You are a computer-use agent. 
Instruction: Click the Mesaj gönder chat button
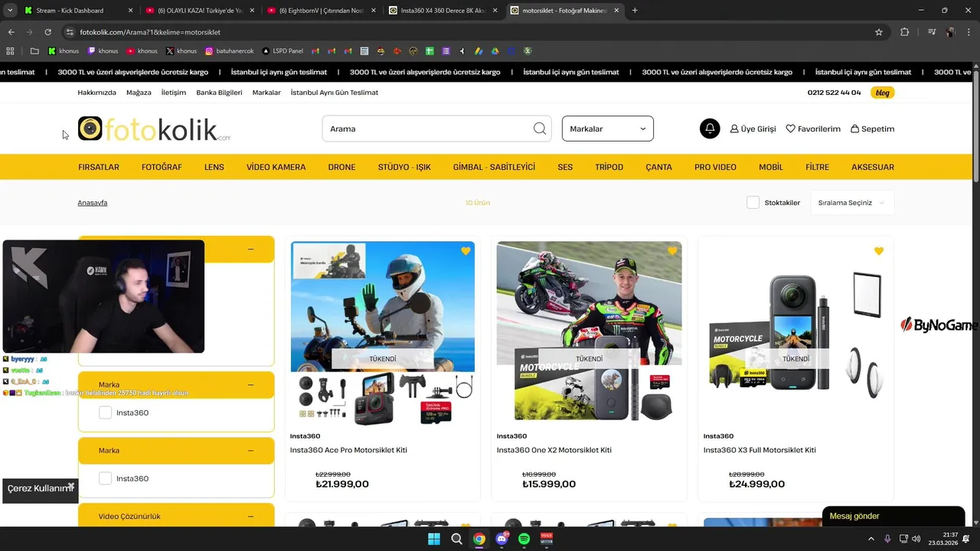[893, 517]
